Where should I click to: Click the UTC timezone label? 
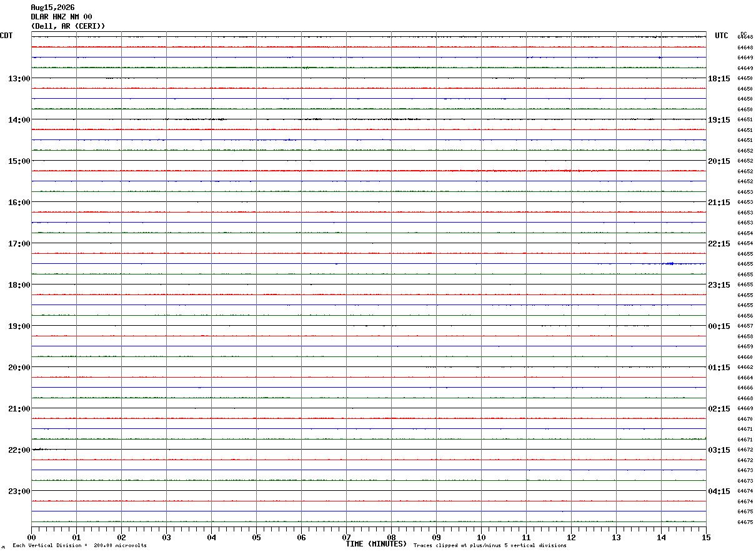722,36
